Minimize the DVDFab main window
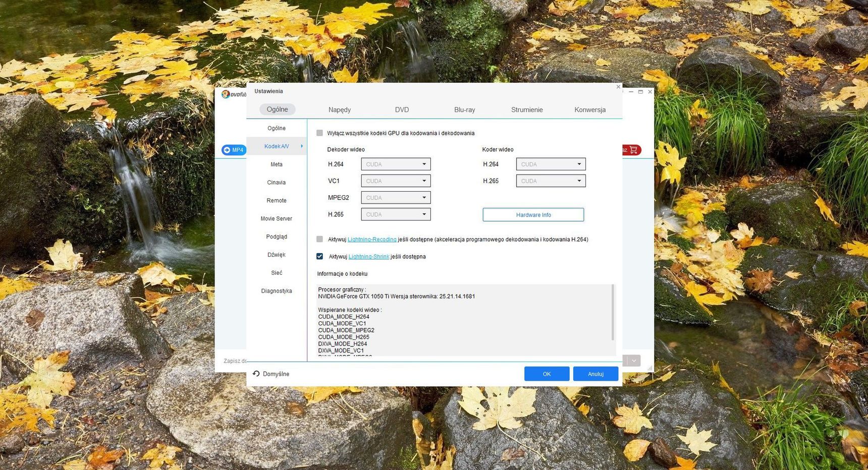The height and width of the screenshot is (470, 868). 631,92
